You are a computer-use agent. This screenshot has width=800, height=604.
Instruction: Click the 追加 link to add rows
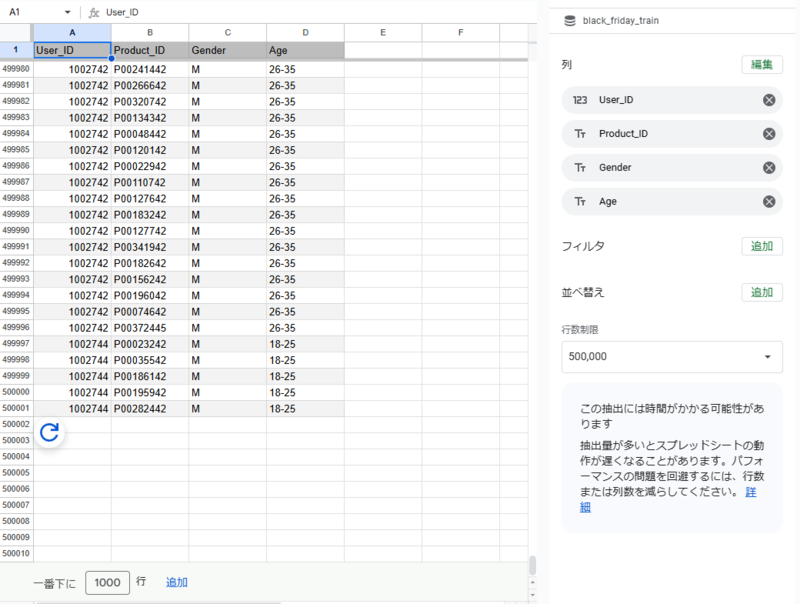[177, 583]
